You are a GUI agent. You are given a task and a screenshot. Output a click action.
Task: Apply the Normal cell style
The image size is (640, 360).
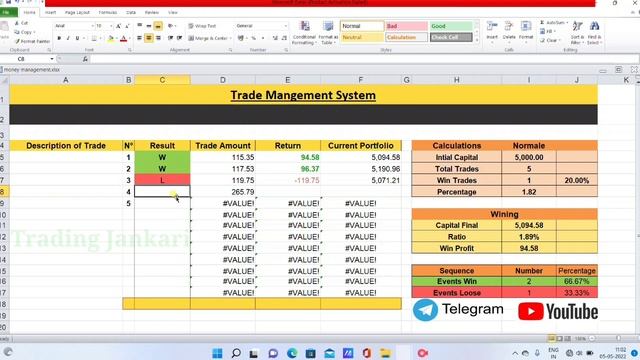362,26
